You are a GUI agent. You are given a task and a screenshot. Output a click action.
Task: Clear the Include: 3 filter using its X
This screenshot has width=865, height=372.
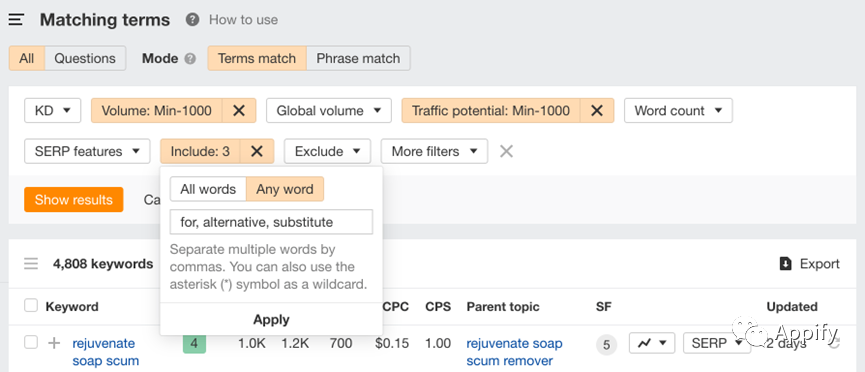(257, 151)
